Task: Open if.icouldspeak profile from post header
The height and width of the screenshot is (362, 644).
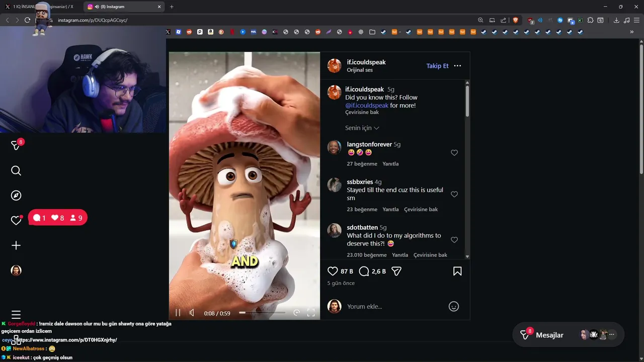Action: [x=366, y=62]
